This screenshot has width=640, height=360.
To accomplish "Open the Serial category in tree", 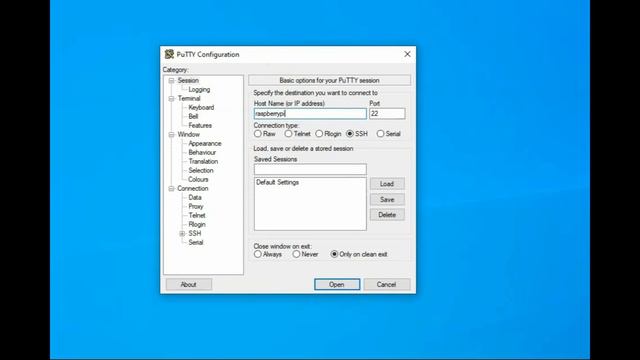I will tap(196, 242).
